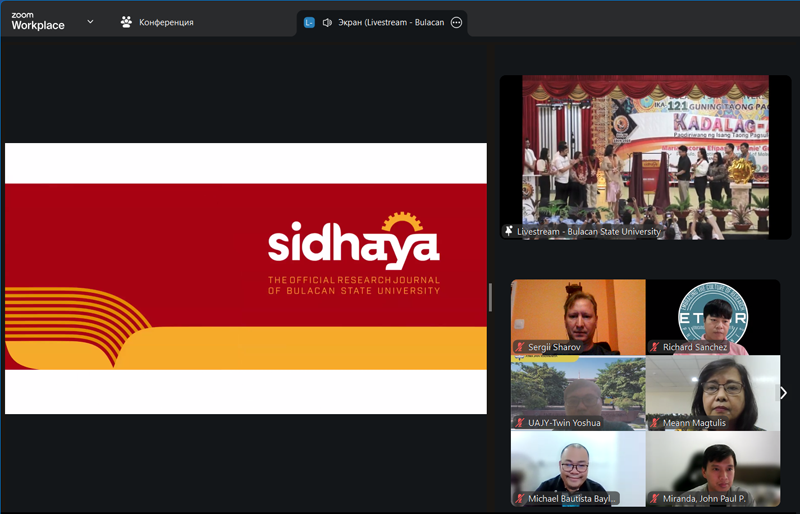Show next page of participant gallery
This screenshot has width=800, height=514.
click(784, 393)
